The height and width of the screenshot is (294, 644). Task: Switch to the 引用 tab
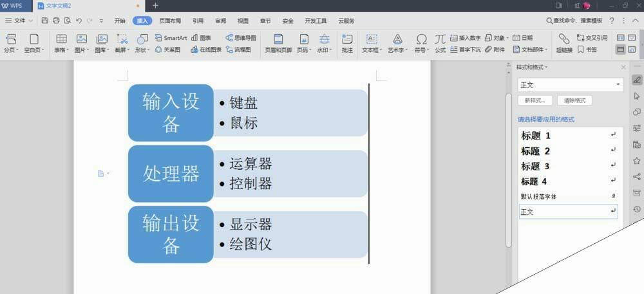(x=198, y=21)
